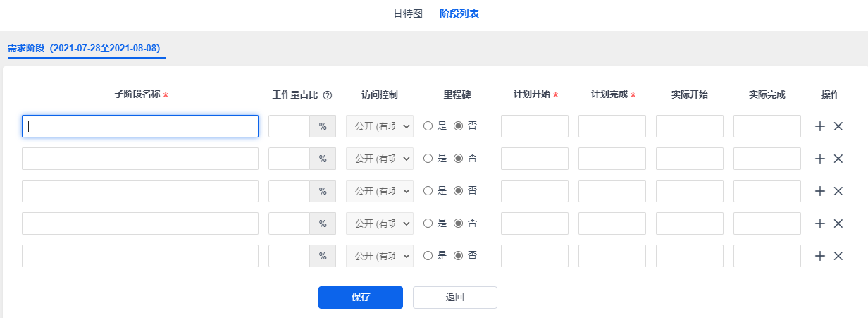Expand the access control dropdown in third row
868x318 pixels.
click(380, 191)
